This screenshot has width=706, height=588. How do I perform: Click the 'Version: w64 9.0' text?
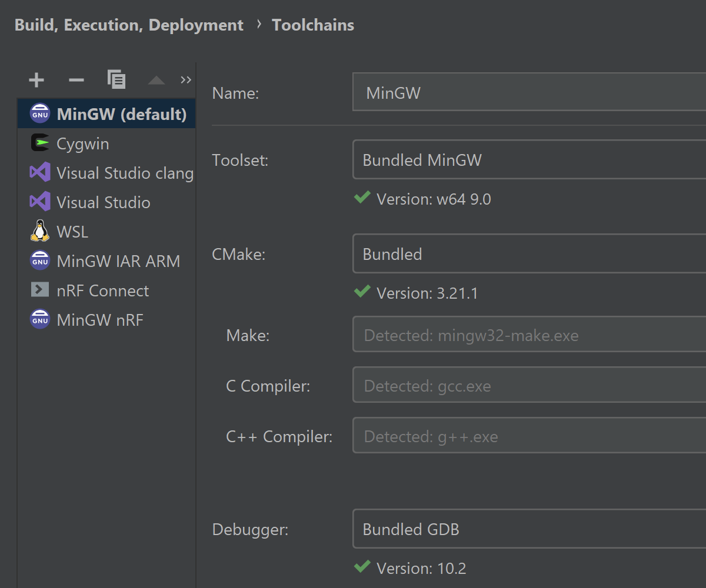[x=434, y=199]
